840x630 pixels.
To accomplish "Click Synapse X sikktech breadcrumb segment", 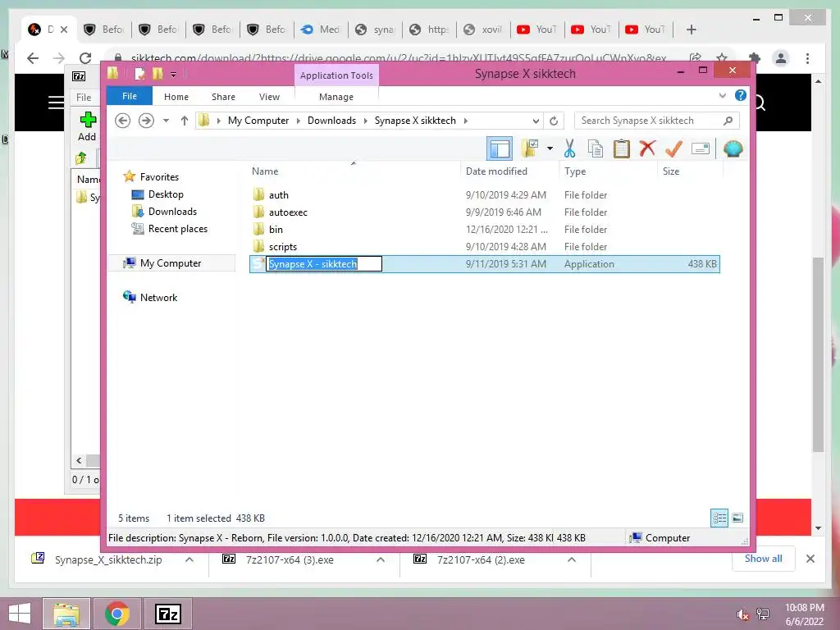I will point(415,121).
